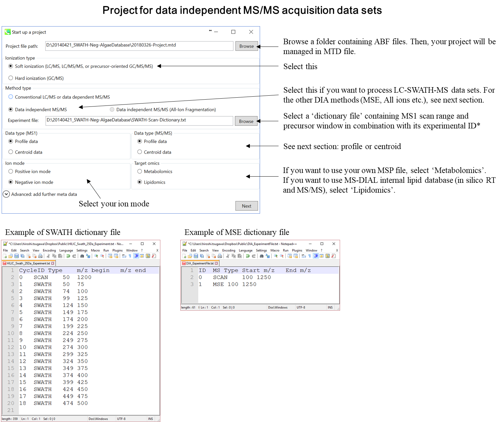Viewport: 504px width, 422px height.
Task: Toggle Show All Characters icon in HILIC_Swath window
Action: coord(130,256)
